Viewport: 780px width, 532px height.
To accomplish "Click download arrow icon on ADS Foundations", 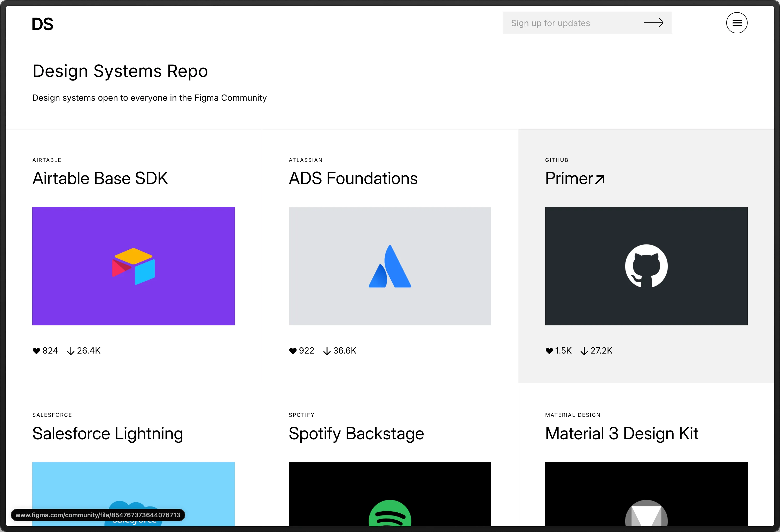I will [326, 351].
